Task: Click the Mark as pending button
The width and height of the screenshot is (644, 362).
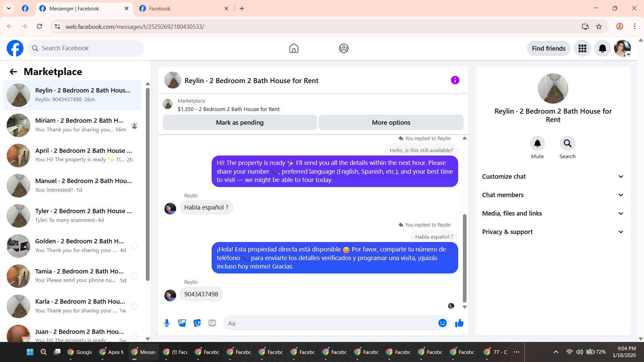Action: (x=239, y=123)
